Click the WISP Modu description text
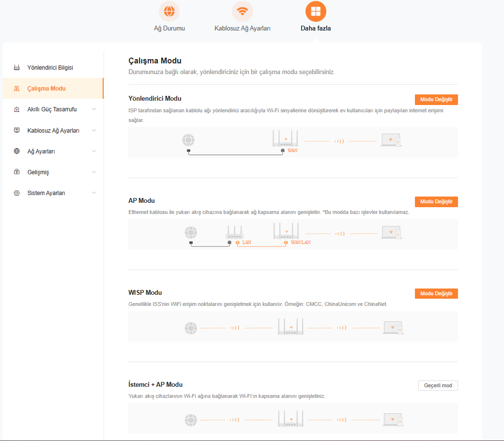The image size is (504, 441). pos(258,304)
